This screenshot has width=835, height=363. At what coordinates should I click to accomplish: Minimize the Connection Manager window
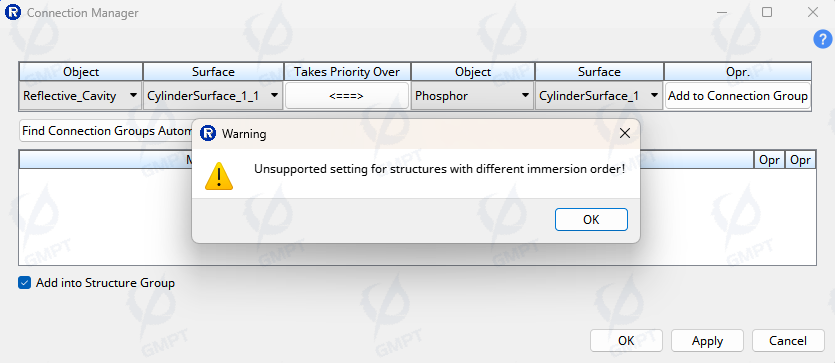[721, 12]
